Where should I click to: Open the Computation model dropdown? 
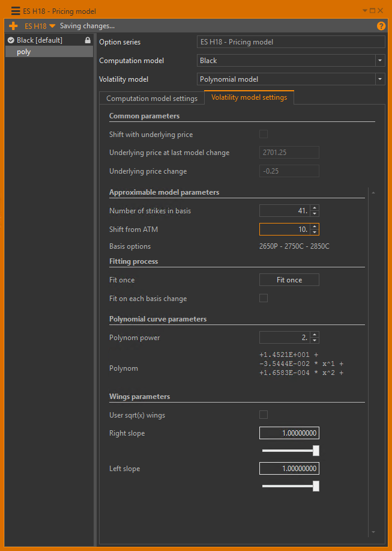tap(380, 61)
